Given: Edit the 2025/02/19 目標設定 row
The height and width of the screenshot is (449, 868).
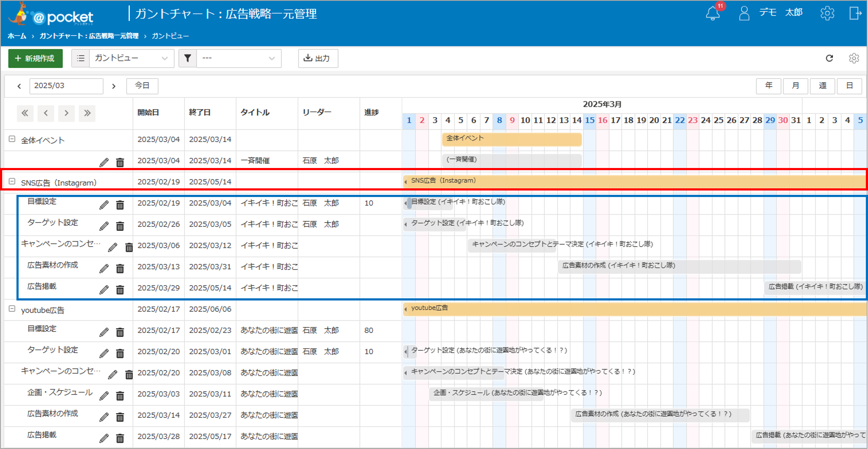Looking at the screenshot, I should [104, 205].
